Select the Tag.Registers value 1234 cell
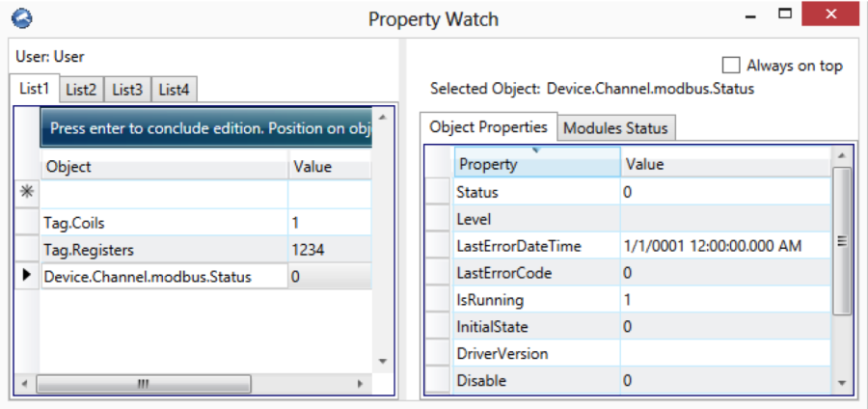The image size is (868, 409). pos(328,250)
